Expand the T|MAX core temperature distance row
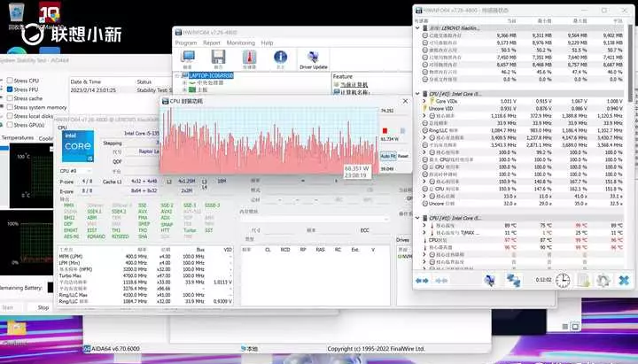Screen dimensions: 638x364 click(x=424, y=233)
